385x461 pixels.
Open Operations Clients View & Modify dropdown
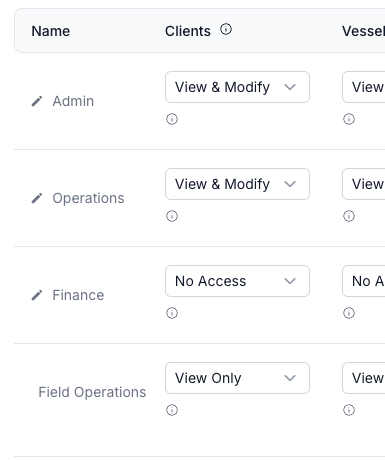click(x=237, y=184)
